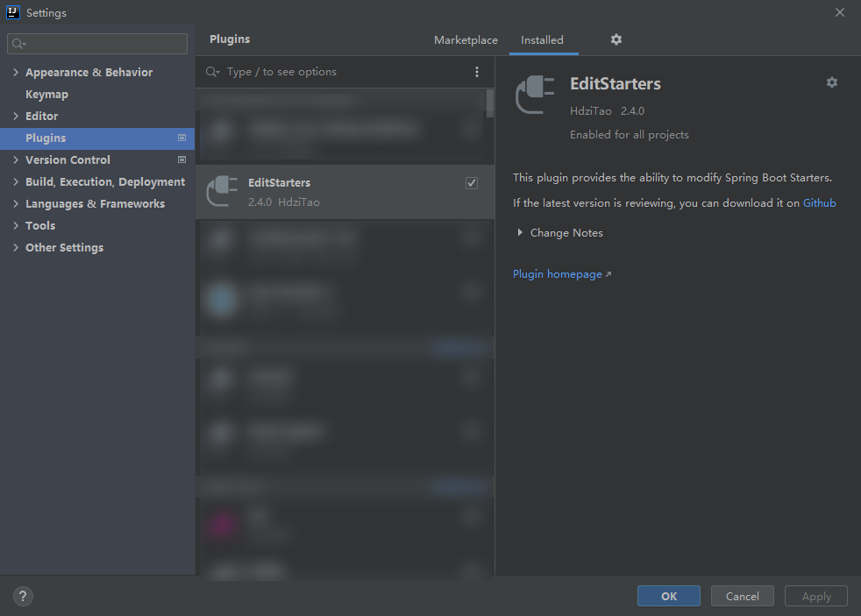The height and width of the screenshot is (616, 861).
Task: Expand Build, Execution, Deployment node
Action: point(16,181)
